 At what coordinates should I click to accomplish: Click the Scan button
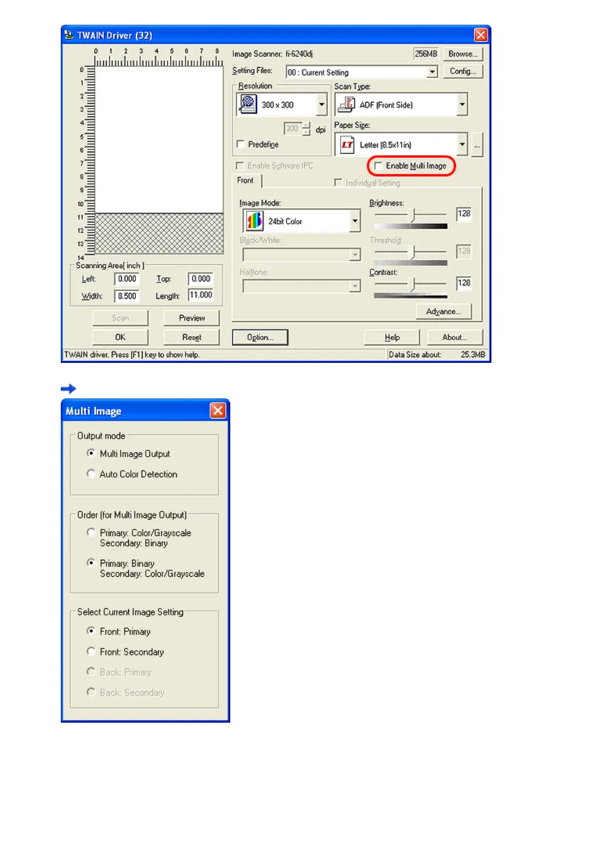pyautogui.click(x=120, y=318)
